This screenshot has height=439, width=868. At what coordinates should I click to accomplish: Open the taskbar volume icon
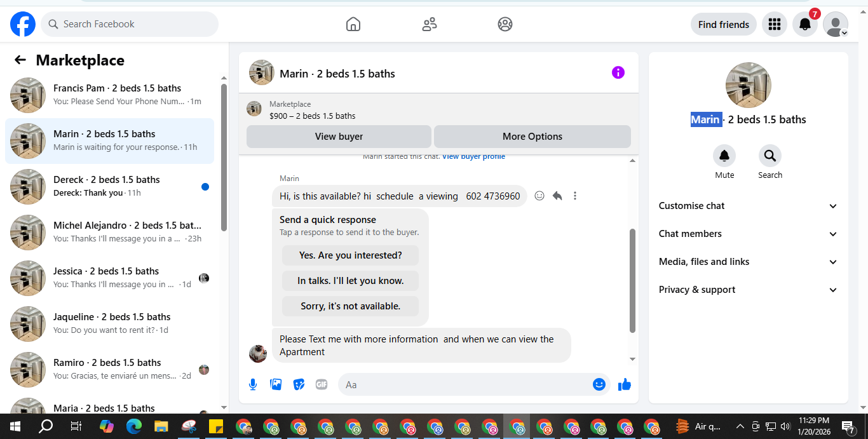click(x=785, y=426)
